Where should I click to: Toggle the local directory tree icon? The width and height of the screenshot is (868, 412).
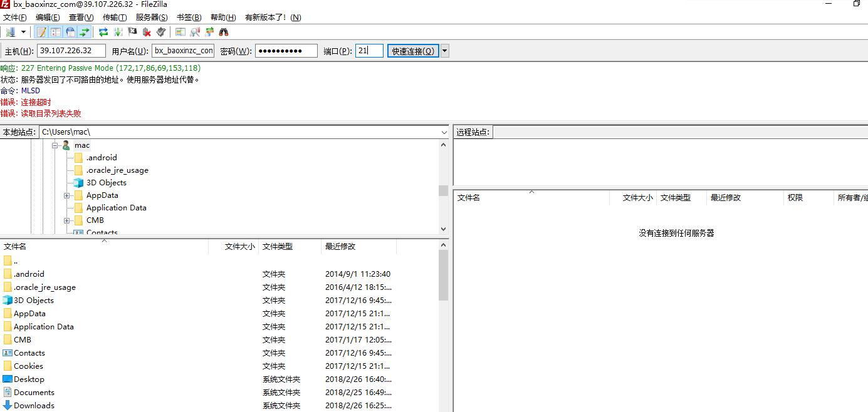click(x=56, y=32)
